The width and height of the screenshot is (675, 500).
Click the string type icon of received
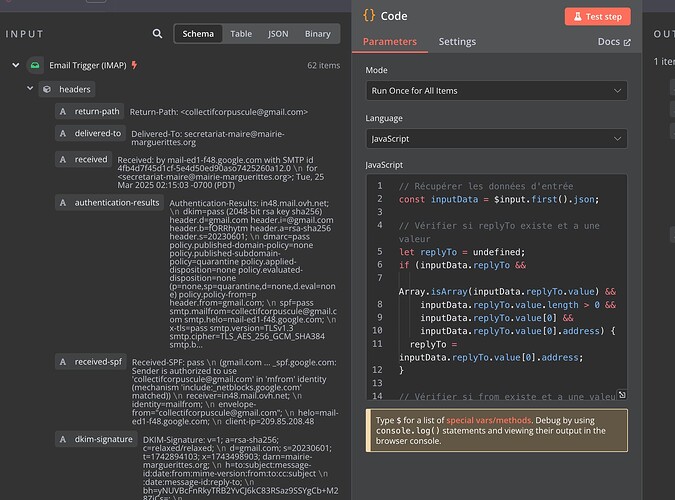63,159
